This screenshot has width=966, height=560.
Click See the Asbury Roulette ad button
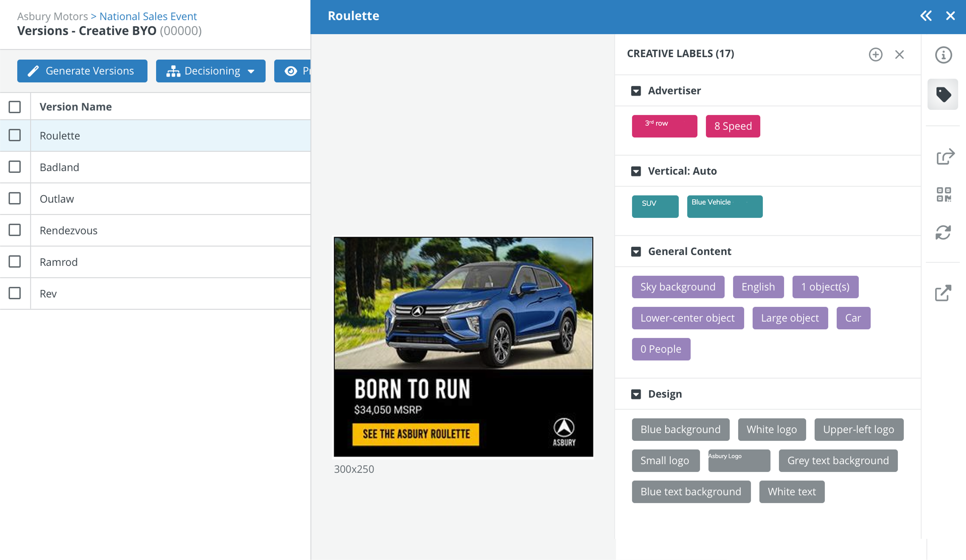click(x=416, y=434)
